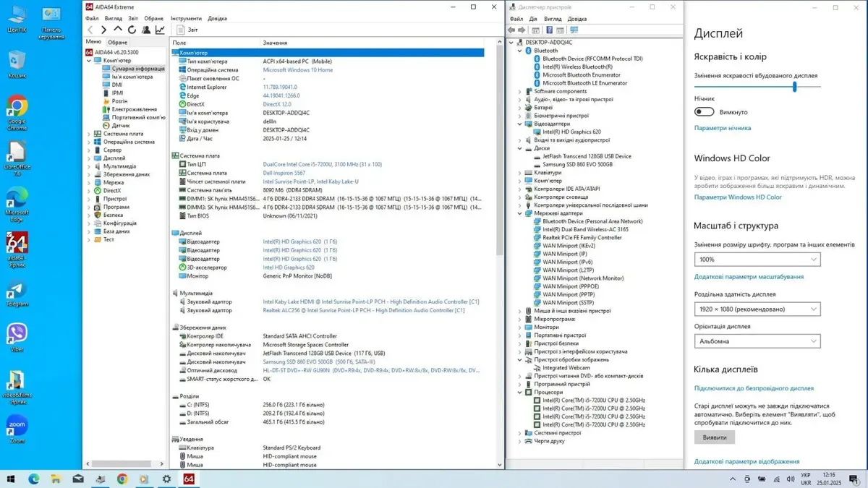This screenshot has width=868, height=488.
Task: Click the Device Manager help icon in toolbar
Action: click(549, 30)
